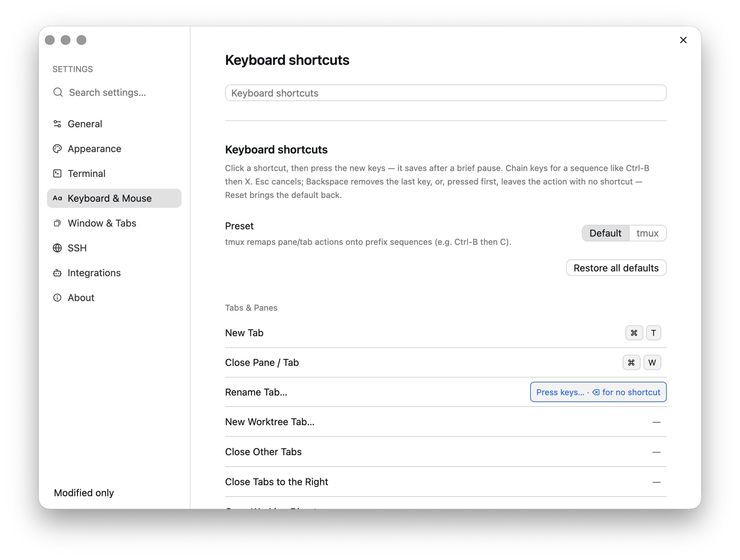740x560 pixels.
Task: Select the Default preset
Action: click(605, 233)
